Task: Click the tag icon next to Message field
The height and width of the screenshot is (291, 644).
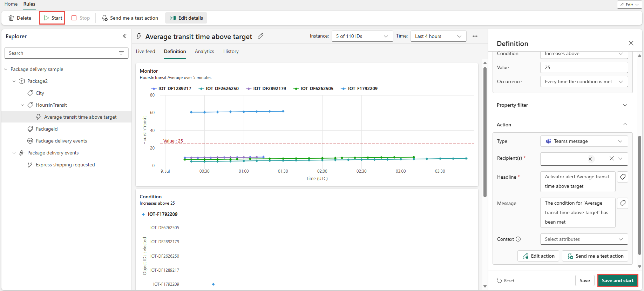Action: point(623,203)
